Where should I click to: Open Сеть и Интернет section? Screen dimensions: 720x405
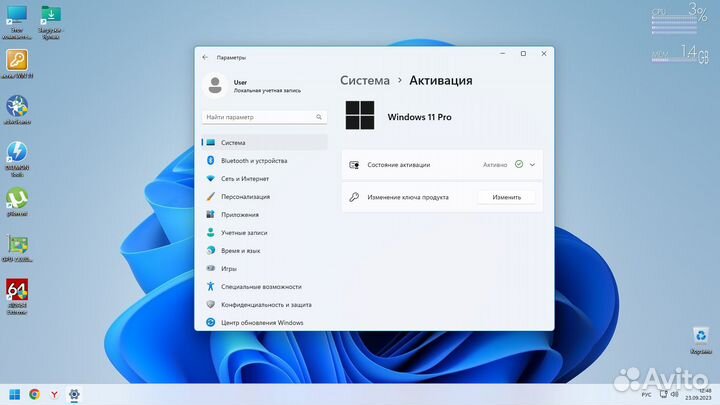click(264, 178)
